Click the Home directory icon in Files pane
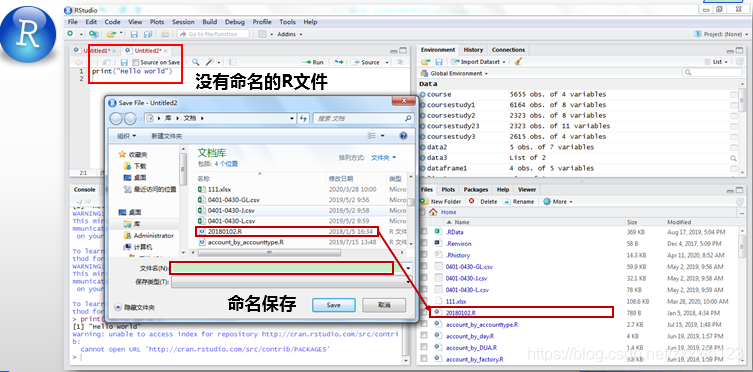The height and width of the screenshot is (372, 753). pos(433,212)
